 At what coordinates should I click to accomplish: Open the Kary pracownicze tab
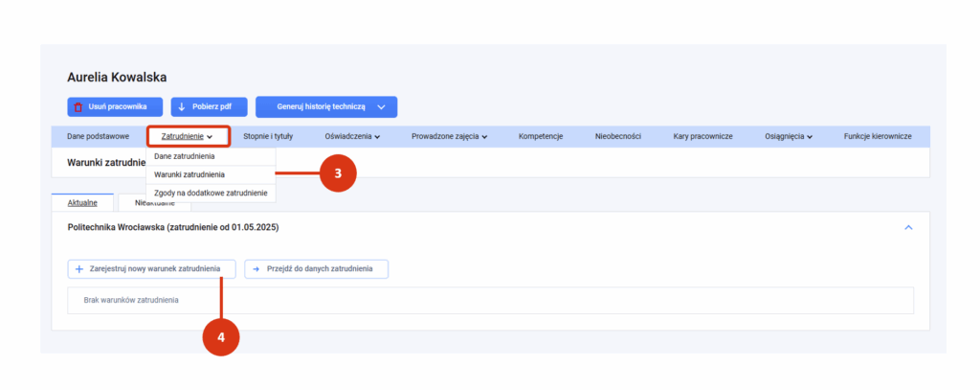pos(702,136)
